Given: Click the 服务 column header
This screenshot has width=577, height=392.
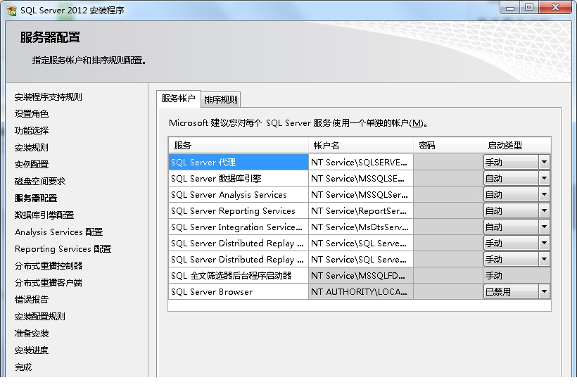Looking at the screenshot, I should pos(239,146).
